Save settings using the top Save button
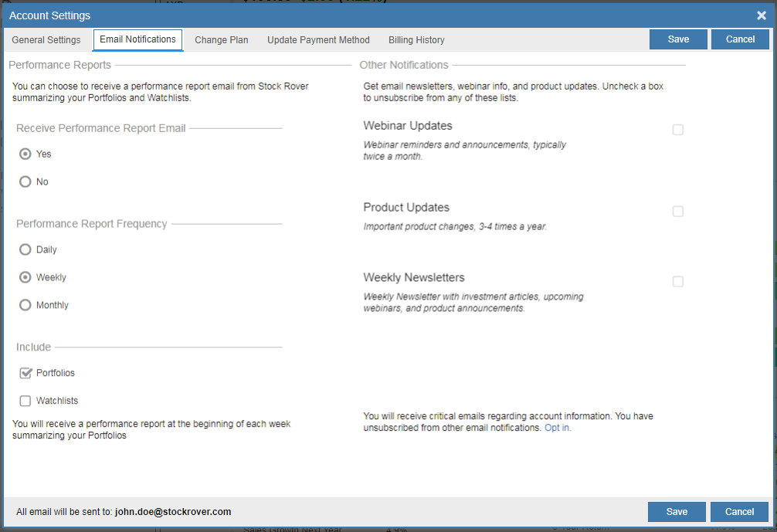 click(x=677, y=39)
